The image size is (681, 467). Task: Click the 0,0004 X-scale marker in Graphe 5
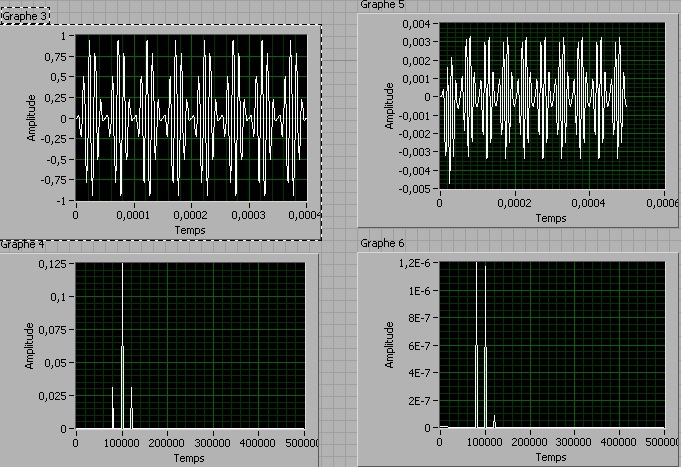tap(588, 203)
